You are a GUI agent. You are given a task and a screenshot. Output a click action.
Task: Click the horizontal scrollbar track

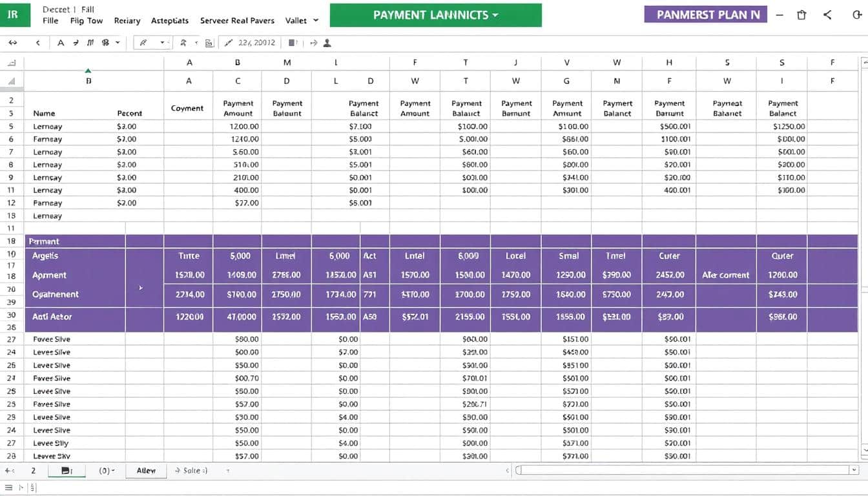click(685, 470)
